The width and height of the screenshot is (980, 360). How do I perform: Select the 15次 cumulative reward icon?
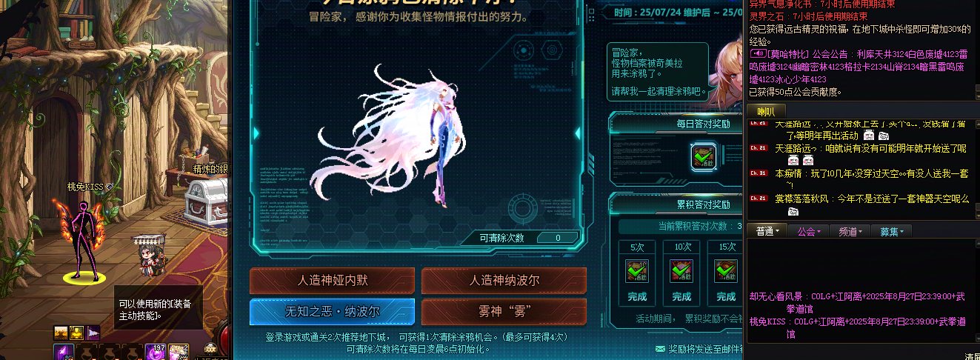click(726, 271)
